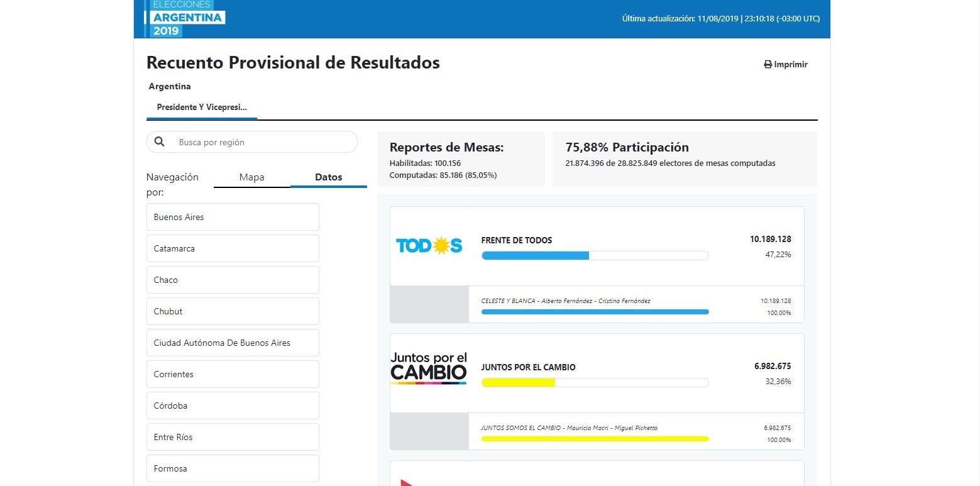Open the Presidente y Vicepresidente tab

pos(202,108)
